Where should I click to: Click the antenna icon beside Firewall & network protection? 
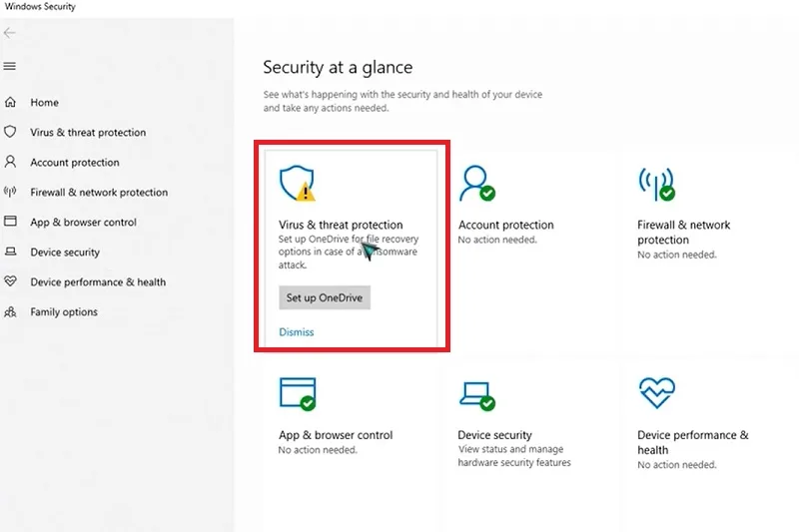coord(10,192)
